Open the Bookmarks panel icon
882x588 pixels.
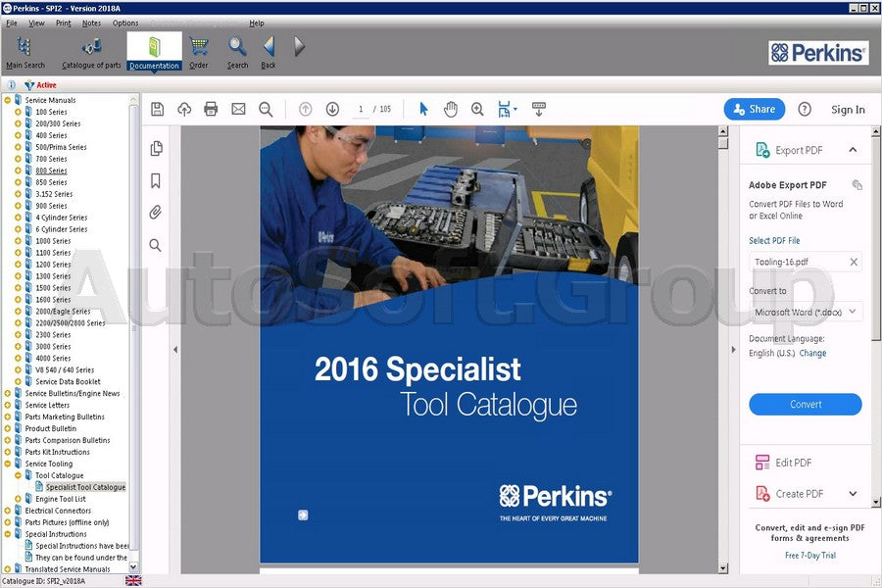[x=153, y=180]
